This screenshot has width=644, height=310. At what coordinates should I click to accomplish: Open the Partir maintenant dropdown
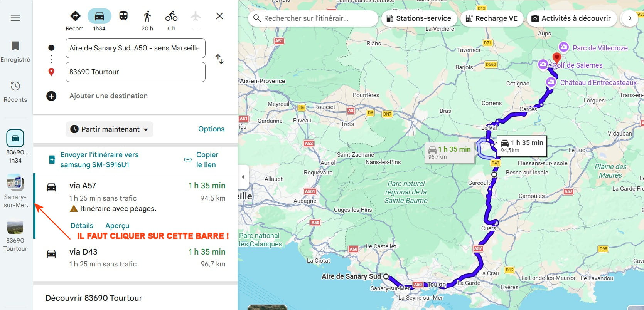click(x=110, y=129)
